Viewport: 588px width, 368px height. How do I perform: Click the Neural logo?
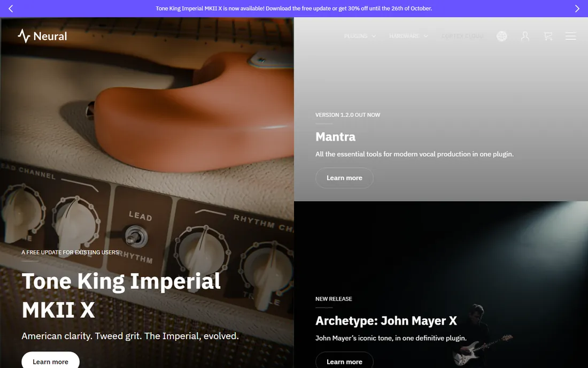(x=42, y=36)
